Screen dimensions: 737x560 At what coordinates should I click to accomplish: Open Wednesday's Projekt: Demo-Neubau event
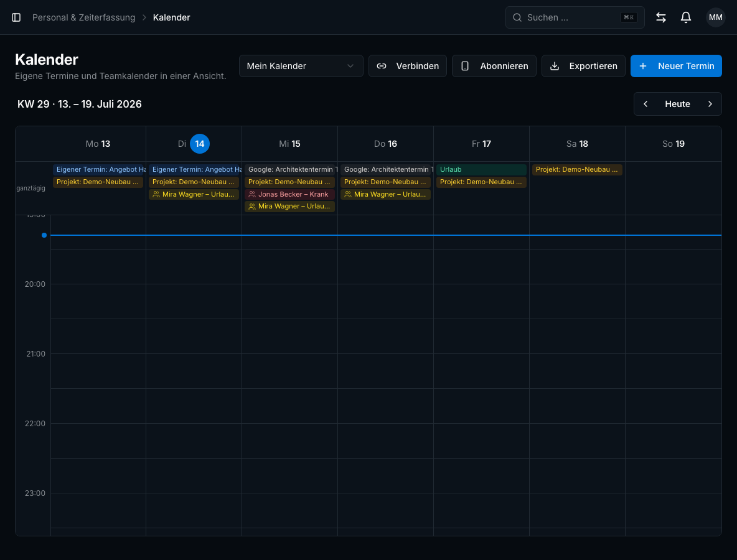(x=289, y=182)
